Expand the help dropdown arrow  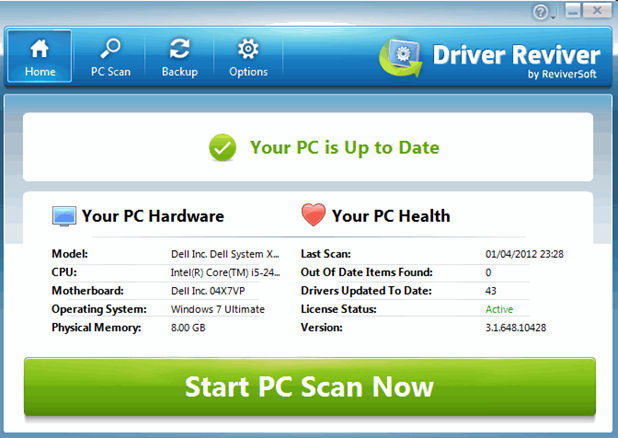(x=553, y=17)
